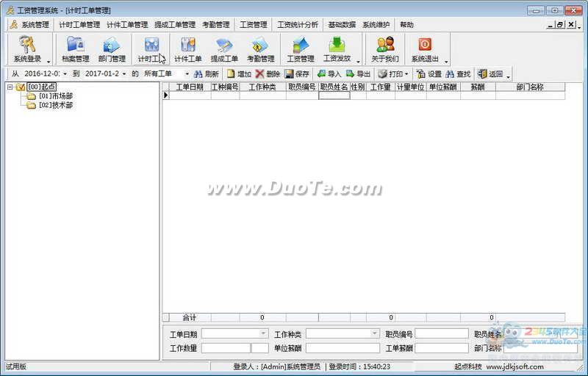Open 提成工单 commission orders
588x376 pixels.
click(224, 49)
